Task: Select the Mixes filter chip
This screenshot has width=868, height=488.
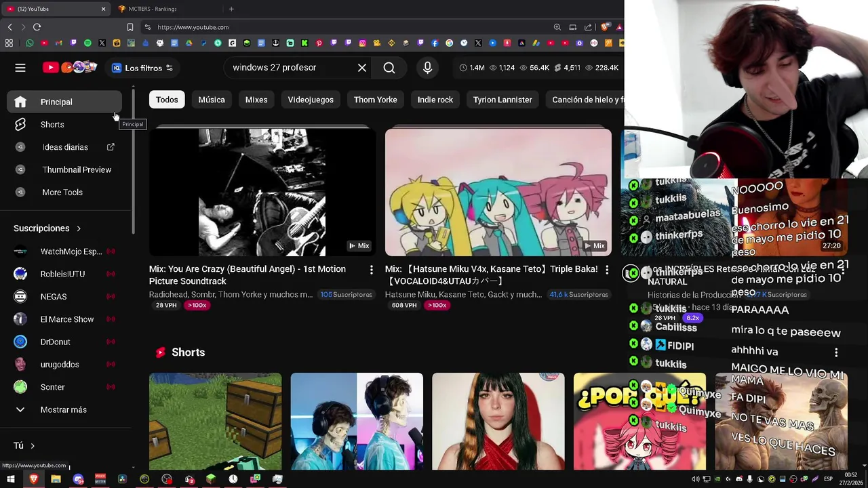Action: [x=256, y=100]
